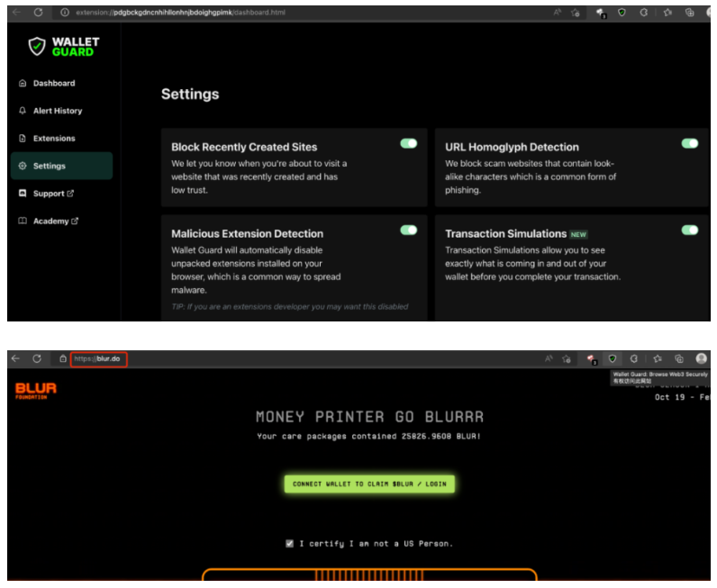Open Collections in the blur.do window toolbar

point(679,359)
